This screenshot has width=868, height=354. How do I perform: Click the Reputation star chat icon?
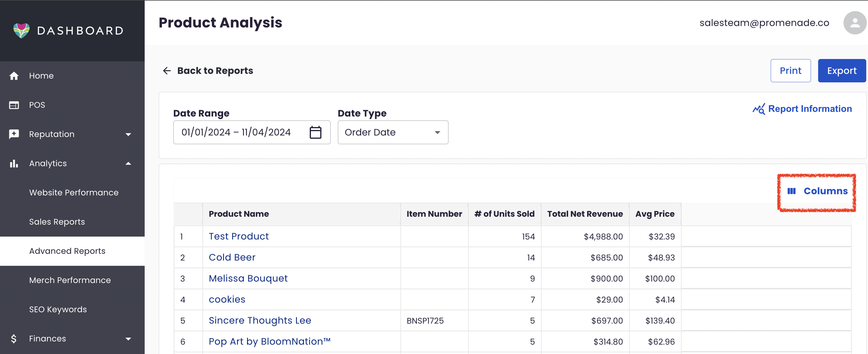pos(14,134)
